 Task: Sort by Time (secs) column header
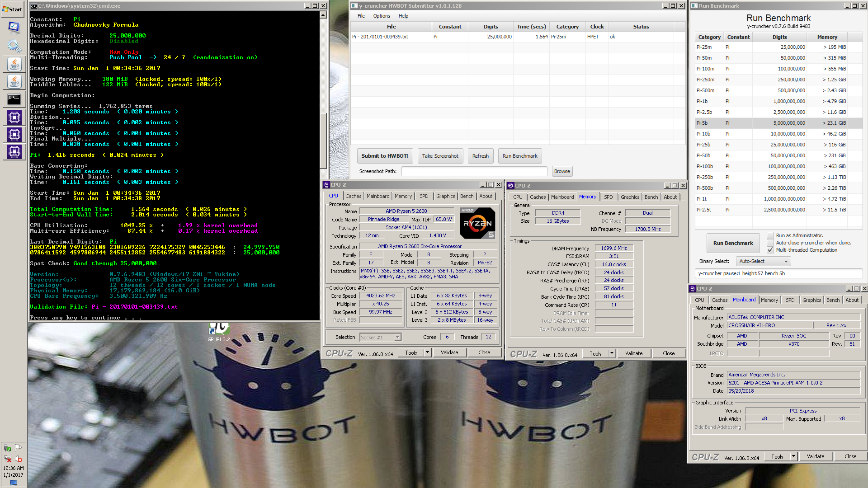532,27
